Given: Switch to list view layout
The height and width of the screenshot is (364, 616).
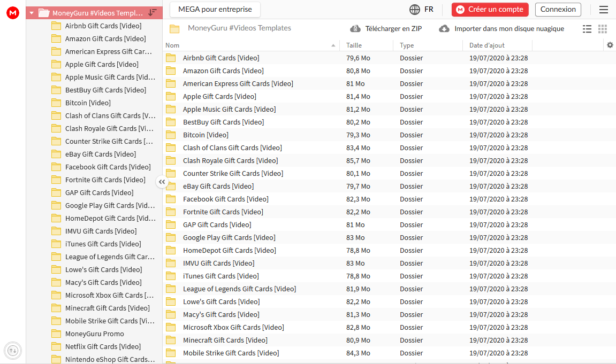Looking at the screenshot, I should (587, 29).
